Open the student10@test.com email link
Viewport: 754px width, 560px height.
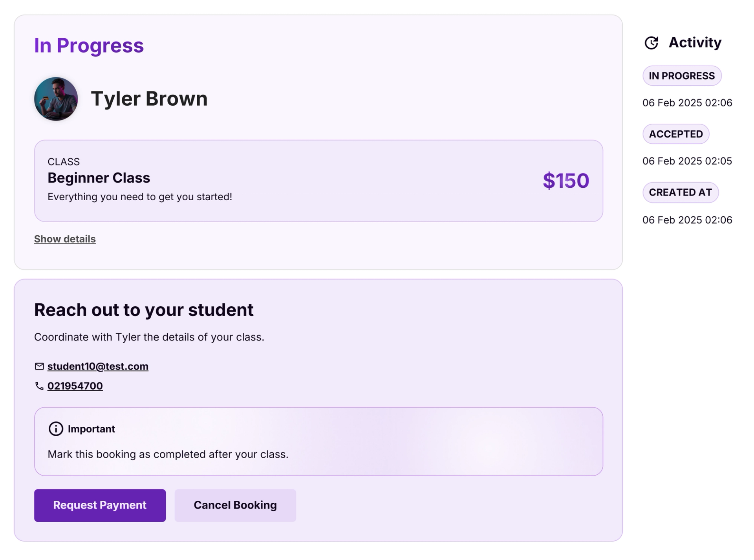click(98, 366)
